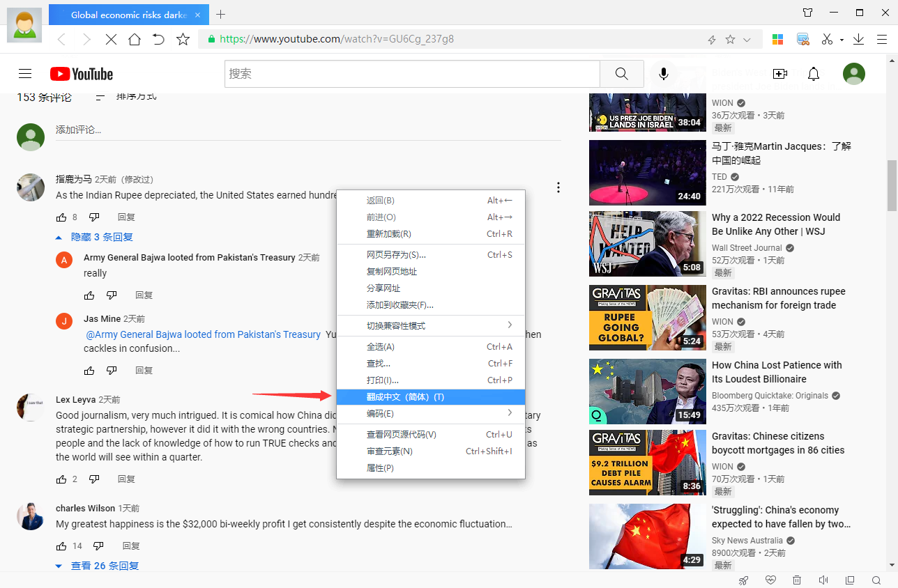Click the status bar trash icon
The image size is (898, 588).
coord(797,580)
